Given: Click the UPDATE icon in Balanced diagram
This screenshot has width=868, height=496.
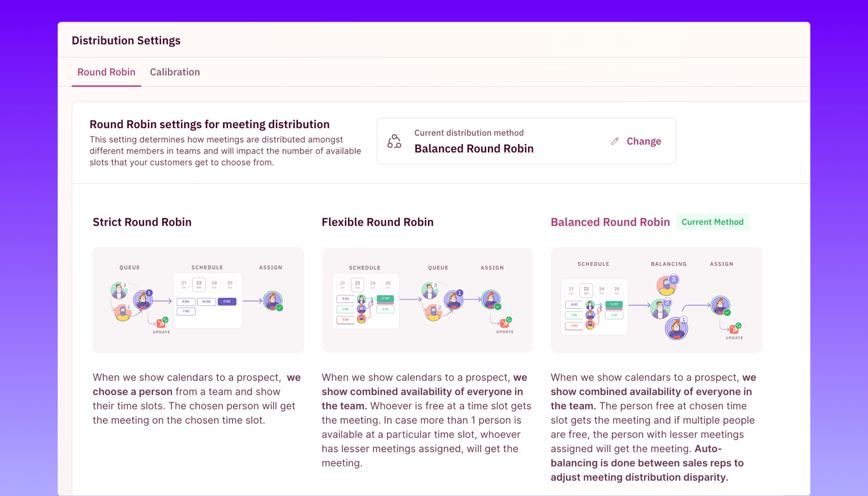Looking at the screenshot, I should click(x=735, y=328).
